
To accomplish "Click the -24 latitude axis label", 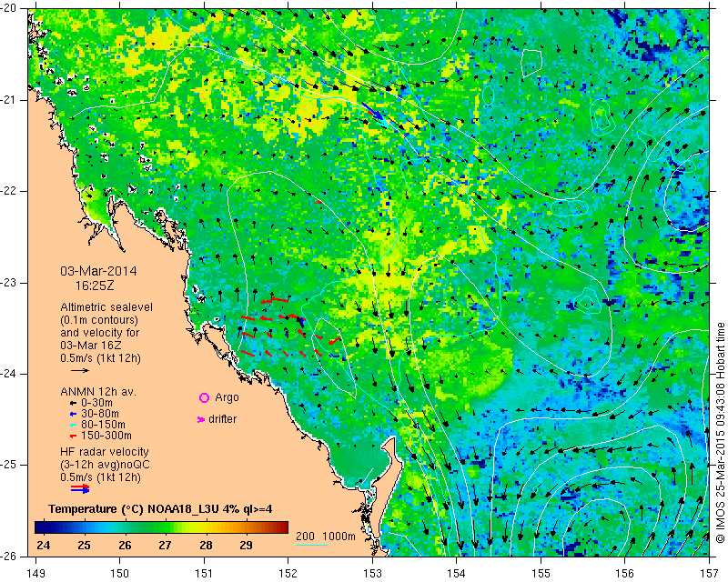I will (10, 374).
